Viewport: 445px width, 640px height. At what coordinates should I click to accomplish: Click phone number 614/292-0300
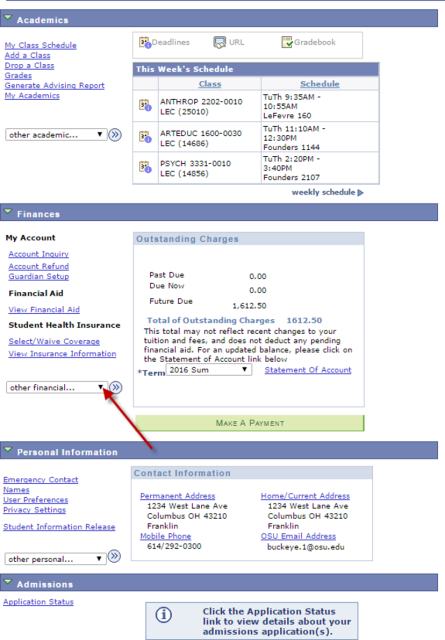[174, 546]
